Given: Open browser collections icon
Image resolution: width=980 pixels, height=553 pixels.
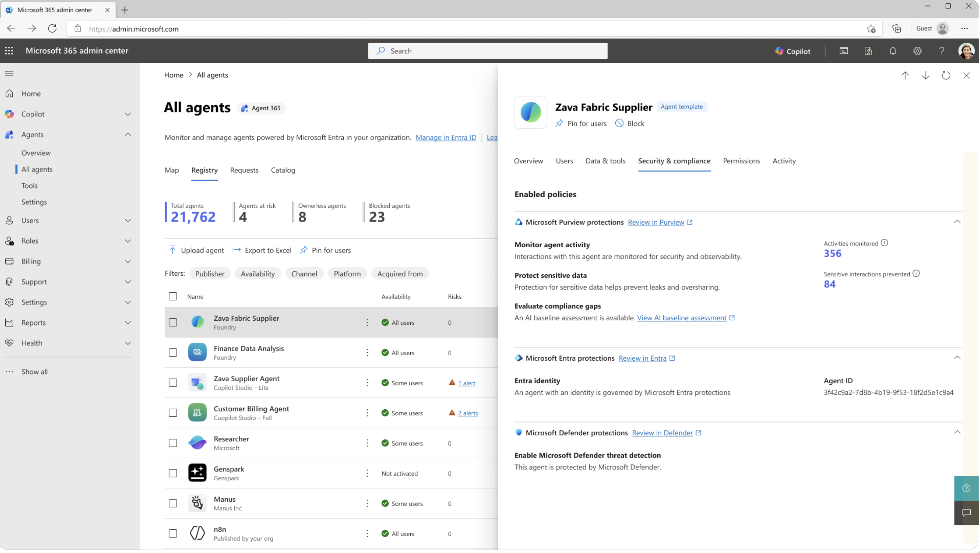Looking at the screenshot, I should [x=897, y=29].
